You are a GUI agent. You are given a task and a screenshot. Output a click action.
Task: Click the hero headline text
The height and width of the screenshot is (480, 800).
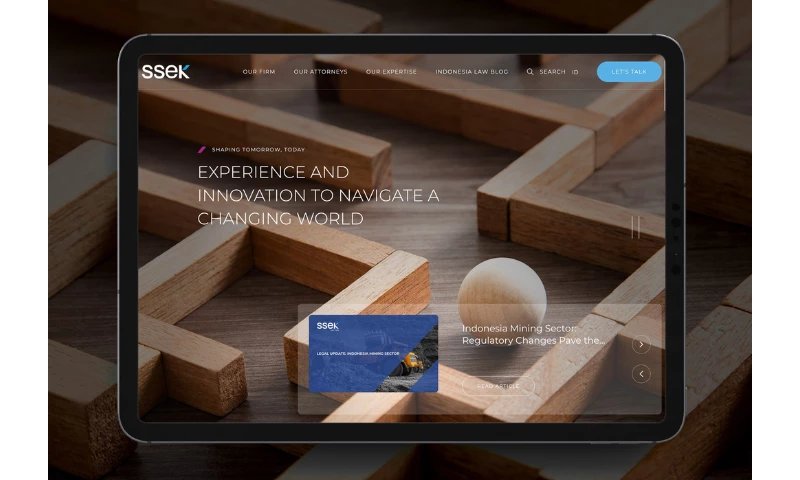coord(318,195)
